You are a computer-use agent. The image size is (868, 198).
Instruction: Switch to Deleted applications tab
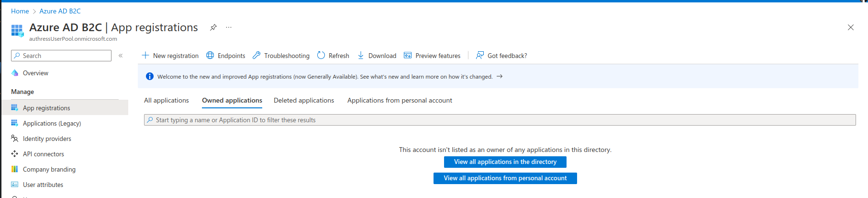304,101
